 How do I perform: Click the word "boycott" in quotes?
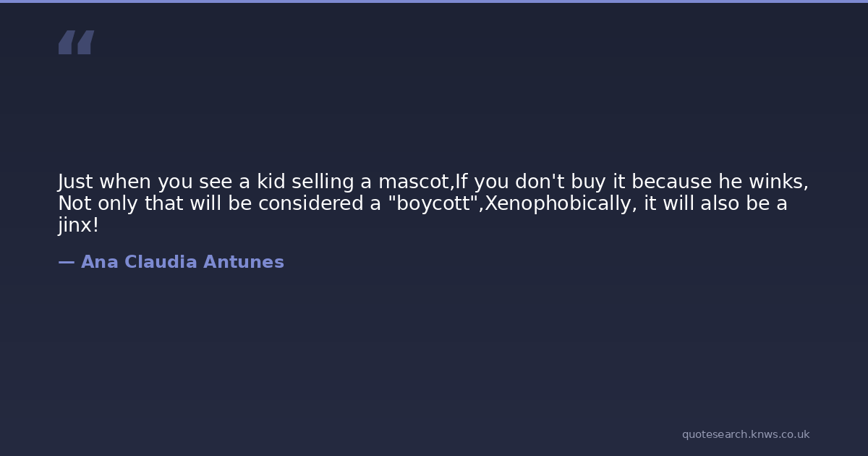point(433,203)
